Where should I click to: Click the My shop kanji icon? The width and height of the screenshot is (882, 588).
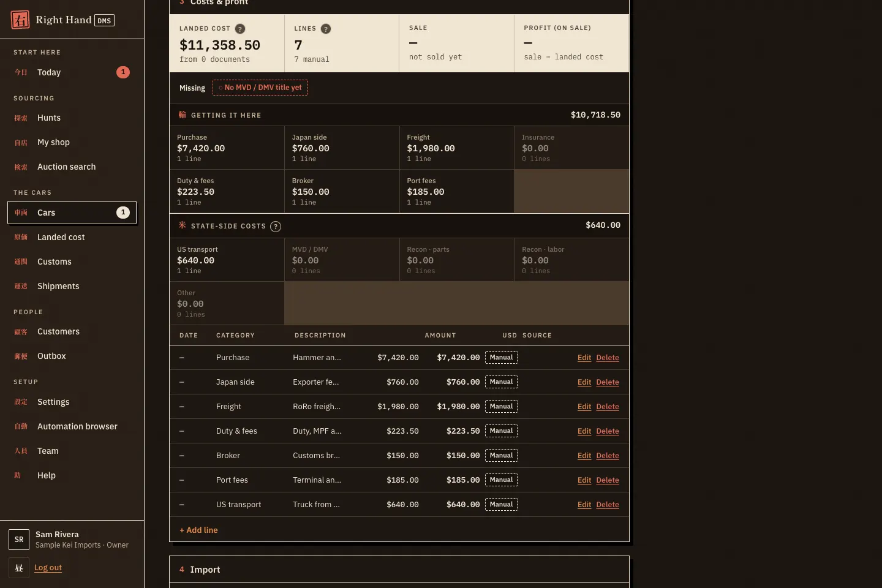(21, 143)
